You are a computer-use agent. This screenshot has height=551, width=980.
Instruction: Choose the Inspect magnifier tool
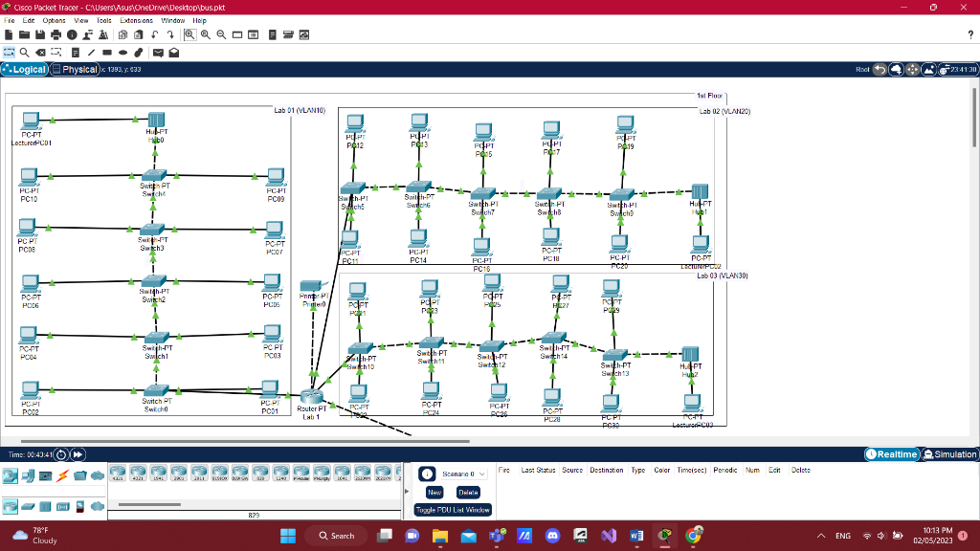pos(24,53)
